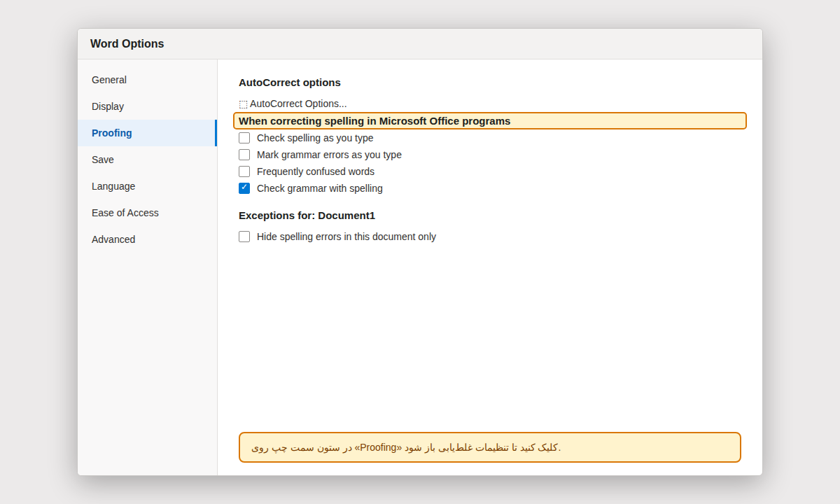
Task: Choose Ease of Access category
Action: (x=147, y=213)
